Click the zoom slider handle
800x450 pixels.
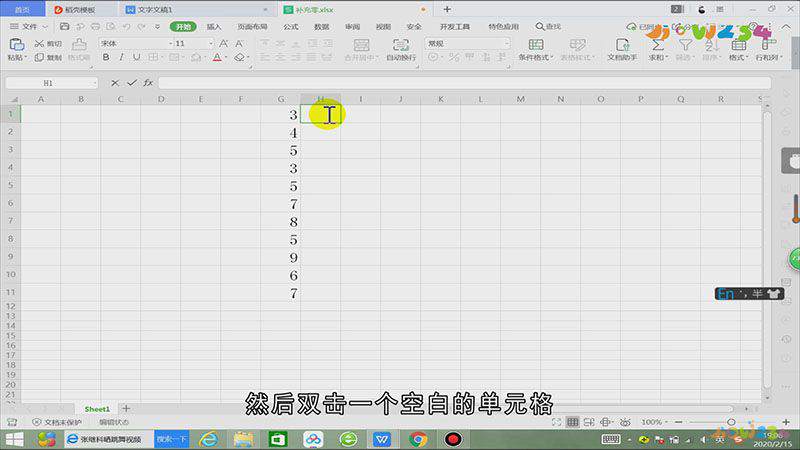(x=731, y=422)
